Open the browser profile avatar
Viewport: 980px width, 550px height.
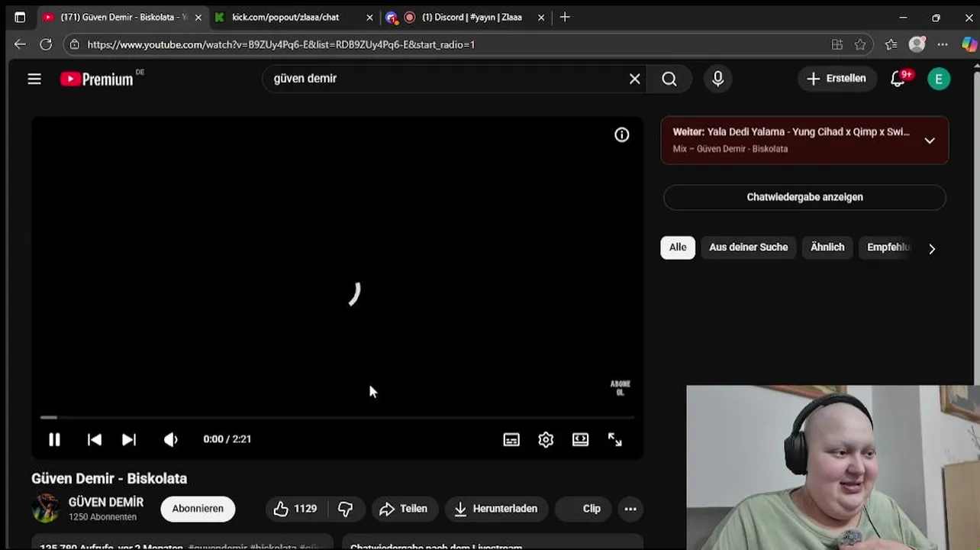[x=917, y=44]
